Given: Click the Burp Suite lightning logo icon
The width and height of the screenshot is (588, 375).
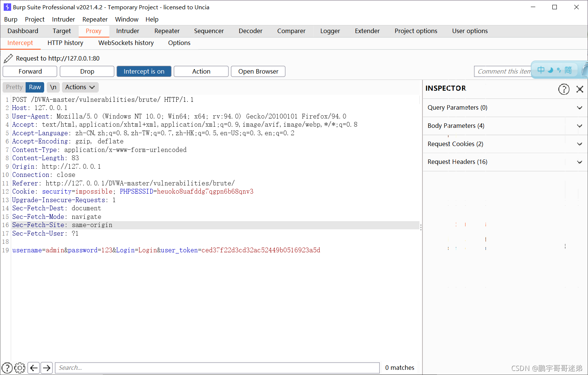Looking at the screenshot, I should tap(7, 7).
